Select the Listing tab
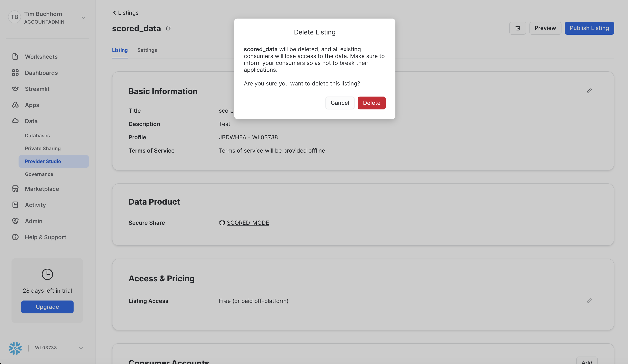The width and height of the screenshot is (628, 364). [120, 50]
